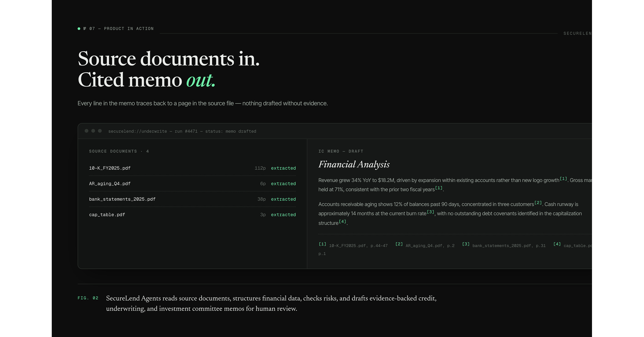Click 'extracted' status for bank_statements_2025.pdf
This screenshot has height=337, width=644.
(283, 199)
